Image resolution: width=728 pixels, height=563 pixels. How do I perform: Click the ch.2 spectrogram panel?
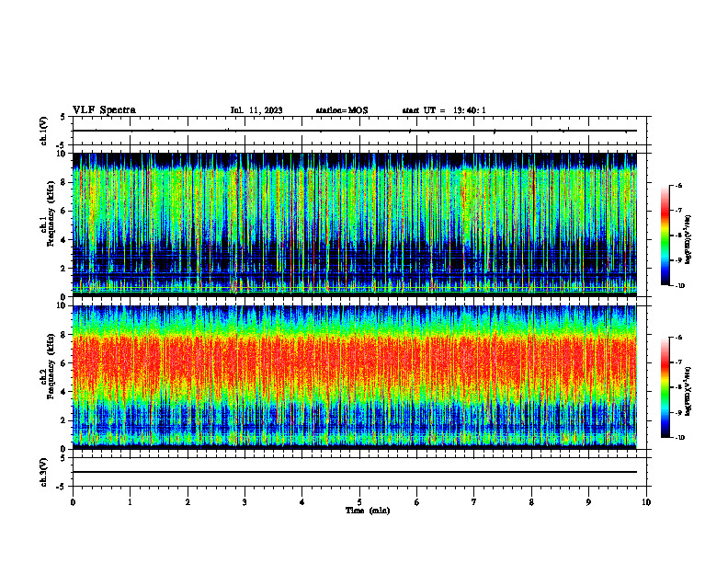(x=355, y=377)
